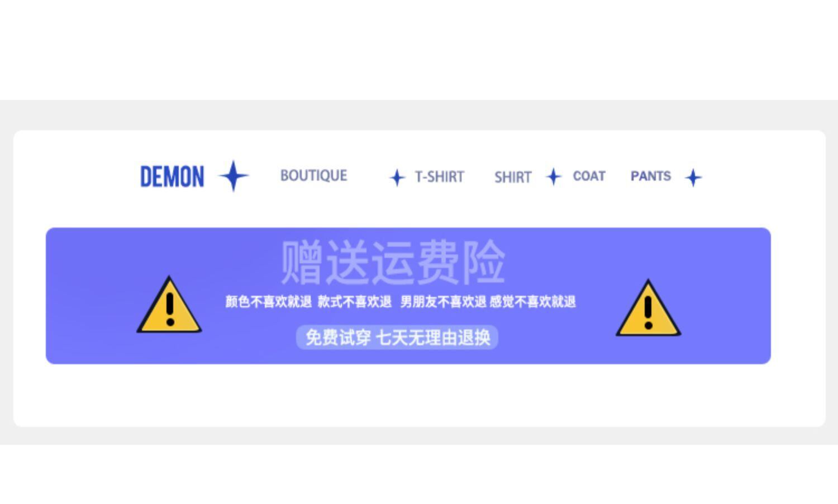Click the star icon before T-SHIRT
838x504 pixels.
pyautogui.click(x=397, y=178)
